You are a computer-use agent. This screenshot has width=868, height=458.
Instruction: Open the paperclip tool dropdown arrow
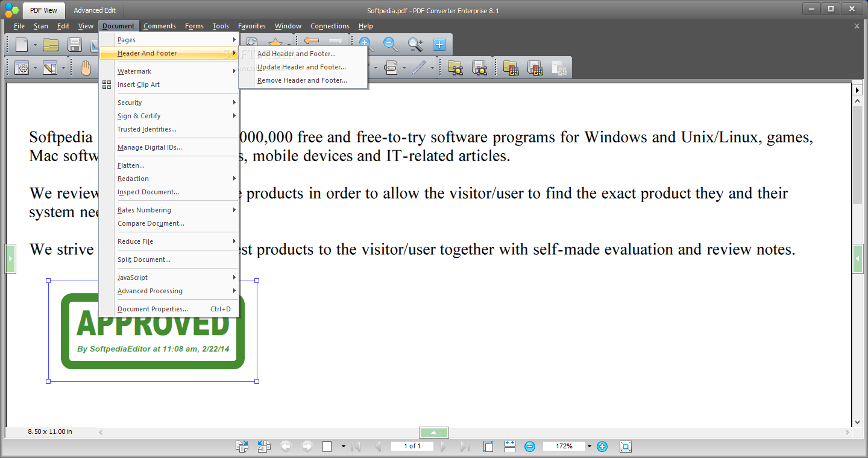(x=404, y=68)
